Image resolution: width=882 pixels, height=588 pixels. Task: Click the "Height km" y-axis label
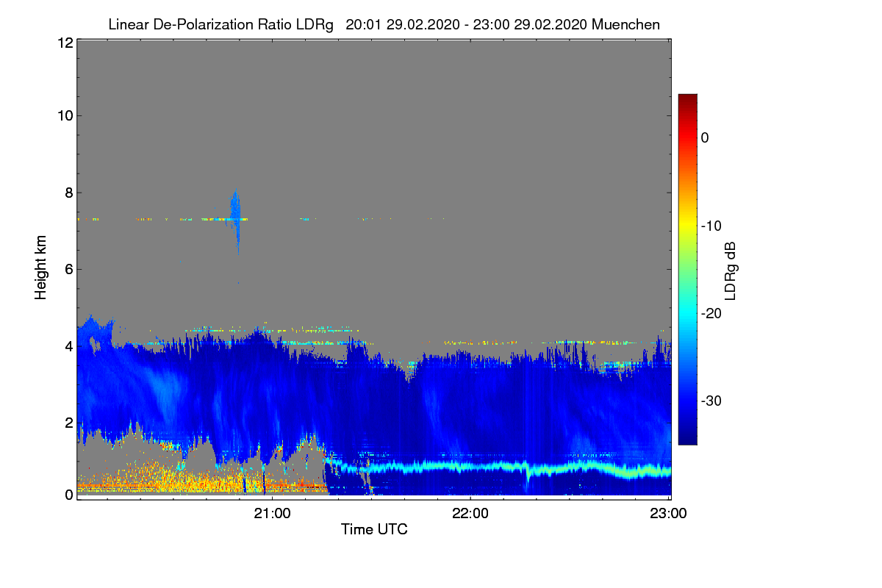coord(42,268)
